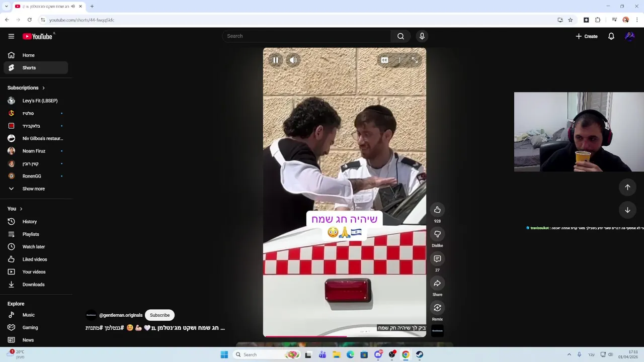The height and width of the screenshot is (362, 644).
Task: Open Gaming under Explore
Action: (x=36, y=327)
